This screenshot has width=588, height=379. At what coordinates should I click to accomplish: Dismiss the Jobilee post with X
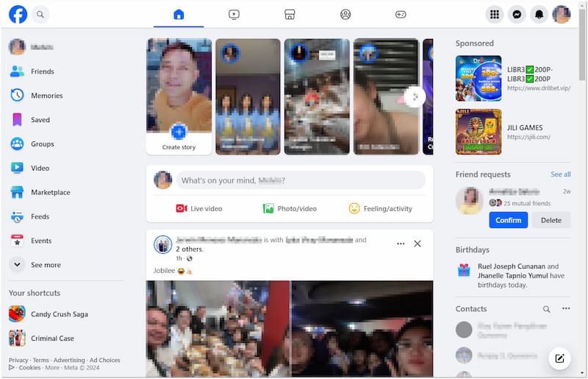417,244
